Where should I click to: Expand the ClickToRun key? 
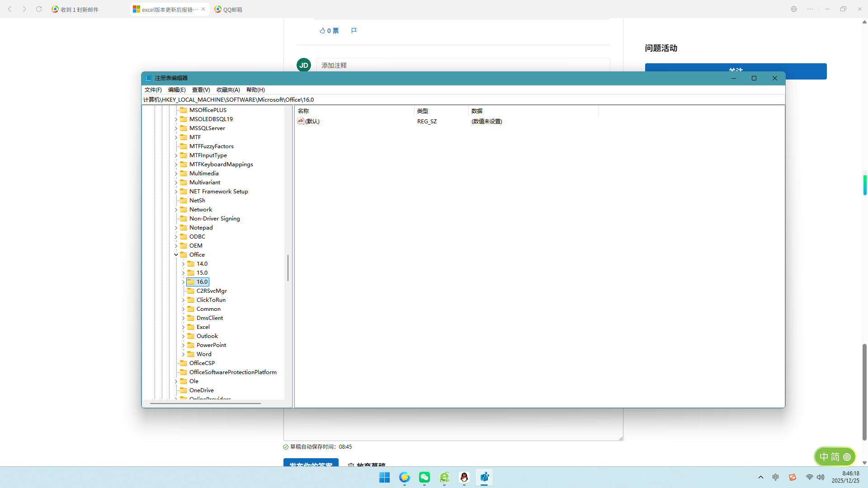pyautogui.click(x=183, y=300)
